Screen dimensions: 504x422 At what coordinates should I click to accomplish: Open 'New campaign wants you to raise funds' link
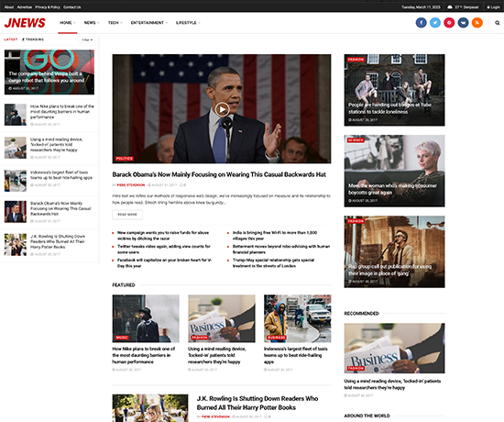163,235
